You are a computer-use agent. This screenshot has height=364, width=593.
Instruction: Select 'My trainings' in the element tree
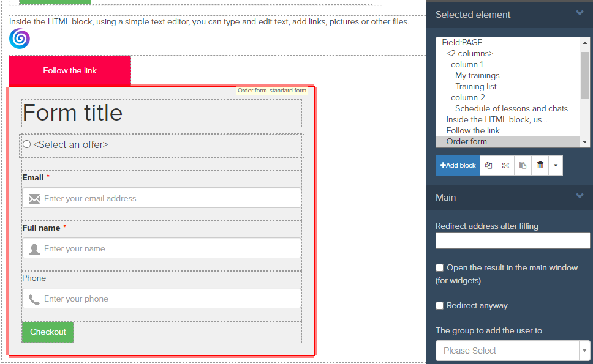(477, 75)
